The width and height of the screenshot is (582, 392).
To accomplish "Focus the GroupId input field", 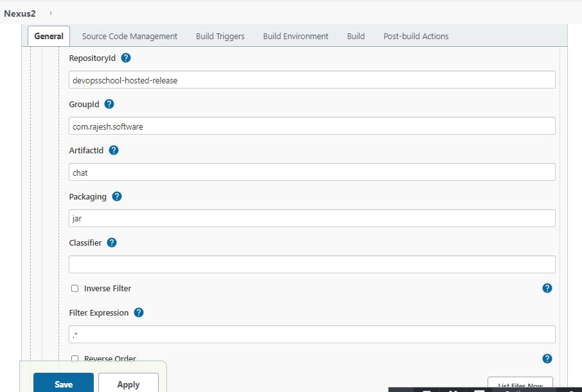I will pos(312,126).
